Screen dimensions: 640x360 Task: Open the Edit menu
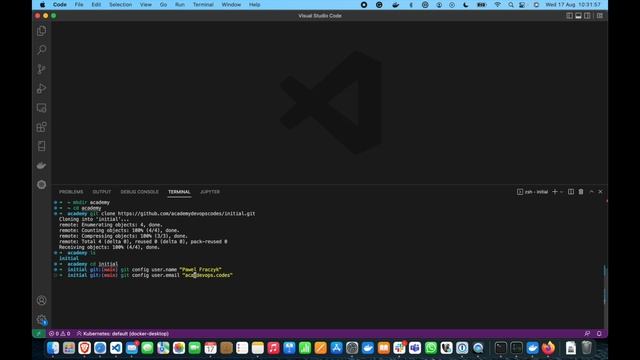pyautogui.click(x=96, y=4)
